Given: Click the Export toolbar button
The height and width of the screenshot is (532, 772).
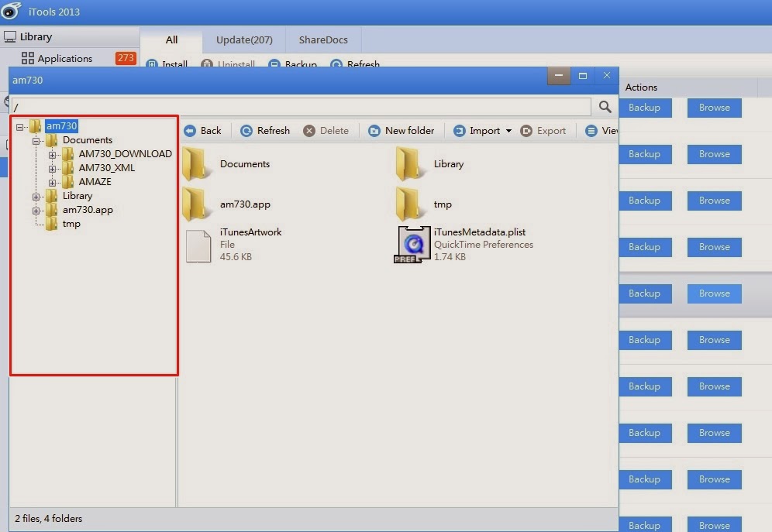Looking at the screenshot, I should coord(543,131).
